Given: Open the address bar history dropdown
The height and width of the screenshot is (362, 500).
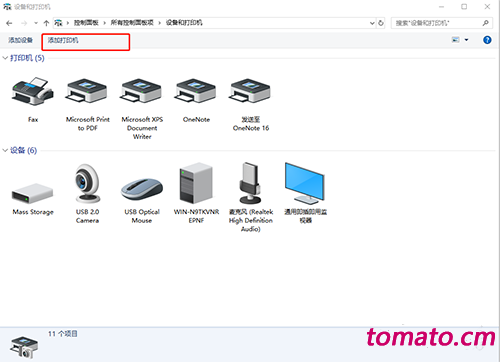Looking at the screenshot, I should point(372,23).
